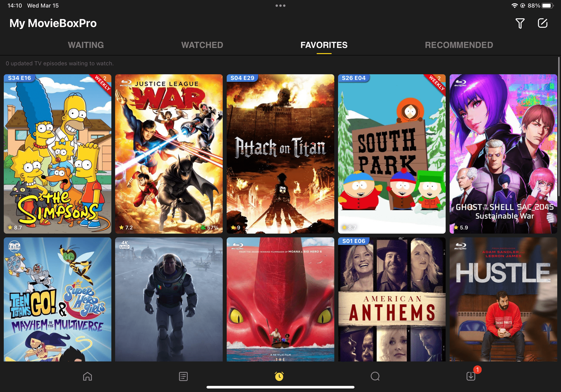Tap the S26 E04 badge on South Park

354,78
